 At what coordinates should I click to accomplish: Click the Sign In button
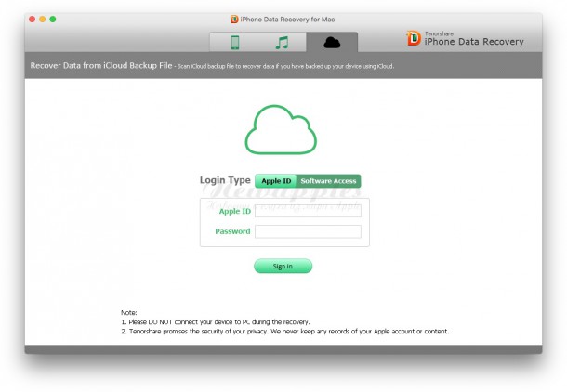point(283,267)
